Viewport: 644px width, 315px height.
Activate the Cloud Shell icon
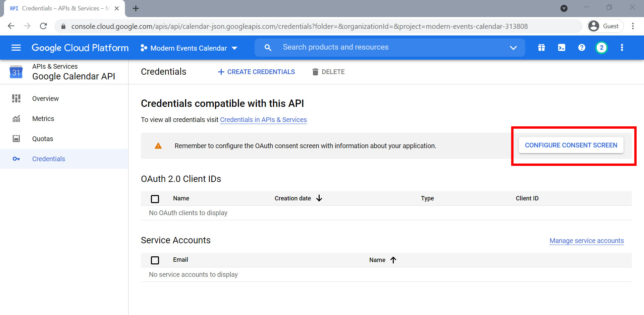pyautogui.click(x=561, y=48)
